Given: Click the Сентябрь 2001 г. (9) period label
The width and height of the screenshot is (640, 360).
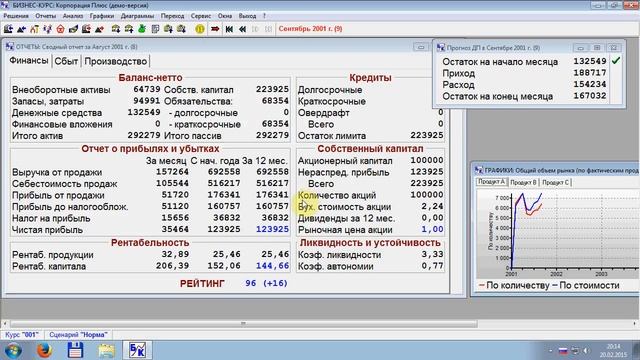Looking at the screenshot, I should pos(311,29).
